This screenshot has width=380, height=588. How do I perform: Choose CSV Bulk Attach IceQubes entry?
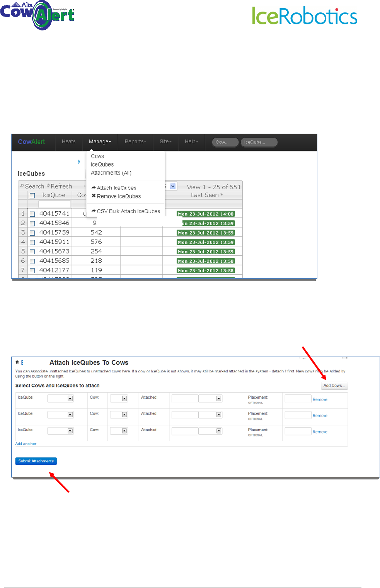coord(128,211)
